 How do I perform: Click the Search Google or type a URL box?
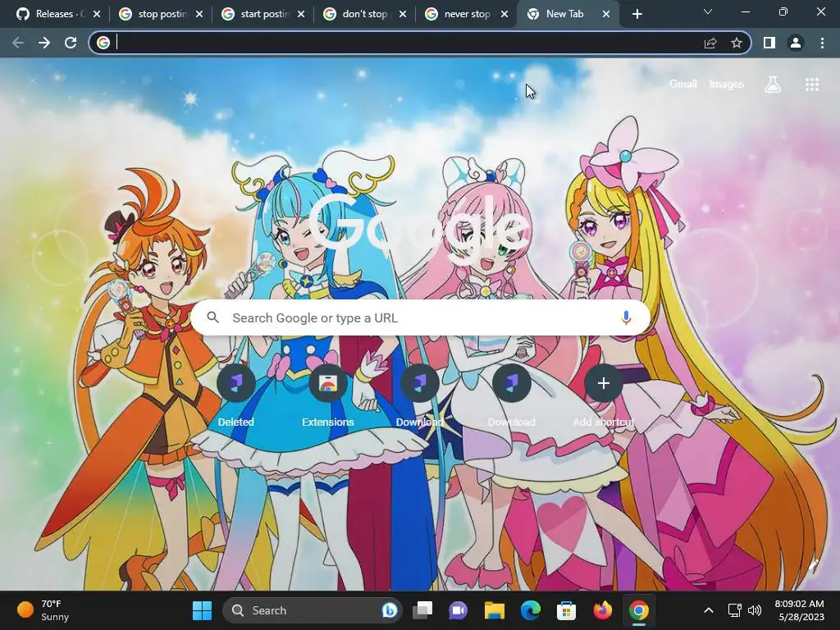point(421,317)
